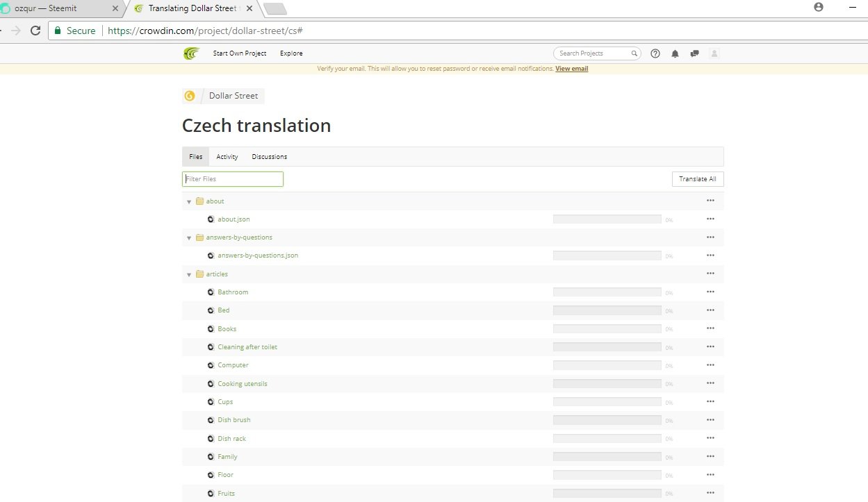Go forward with browser arrow

[x=15, y=31]
